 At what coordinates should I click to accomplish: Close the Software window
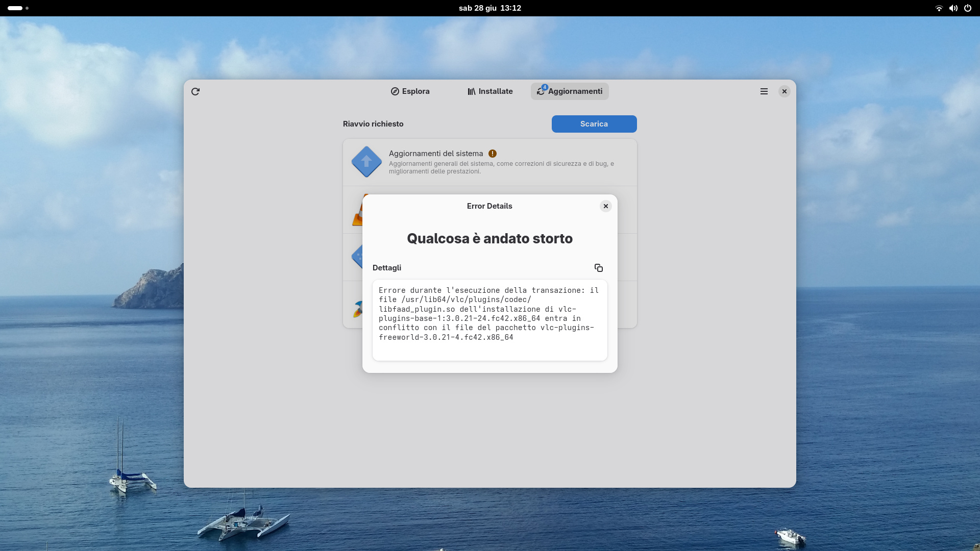point(785,91)
